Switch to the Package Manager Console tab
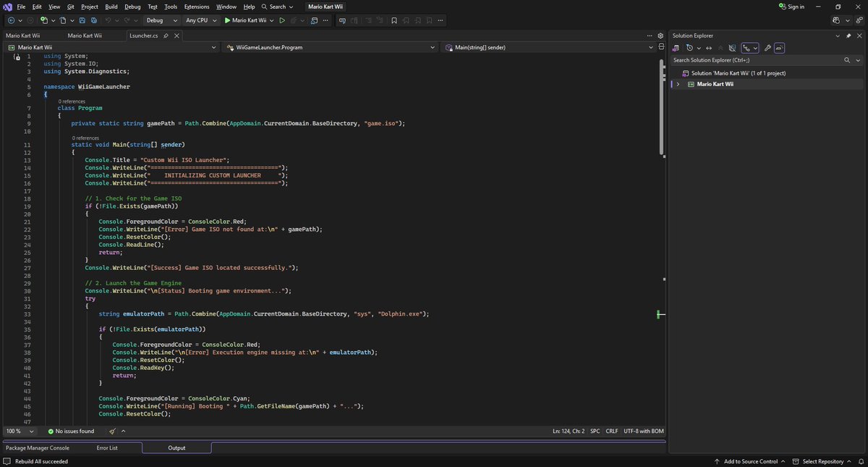Viewport: 868px width, 467px height. (x=38, y=447)
